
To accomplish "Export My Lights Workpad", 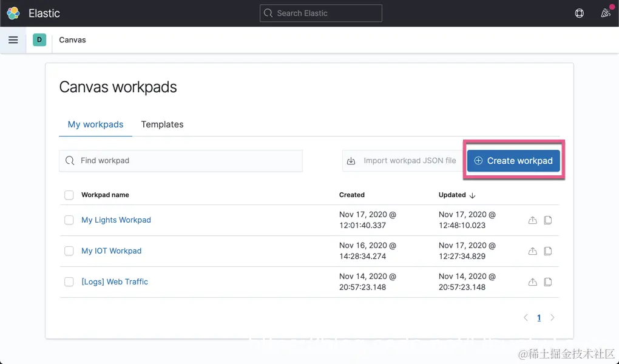I will 533,220.
